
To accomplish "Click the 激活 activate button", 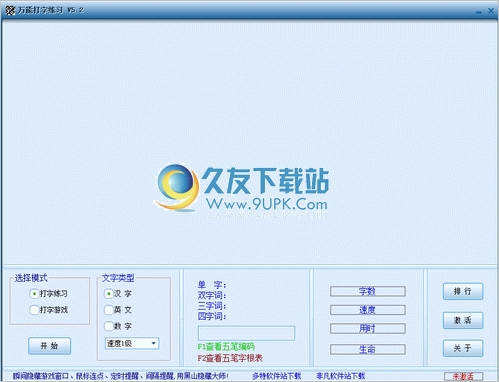I will coord(463,320).
